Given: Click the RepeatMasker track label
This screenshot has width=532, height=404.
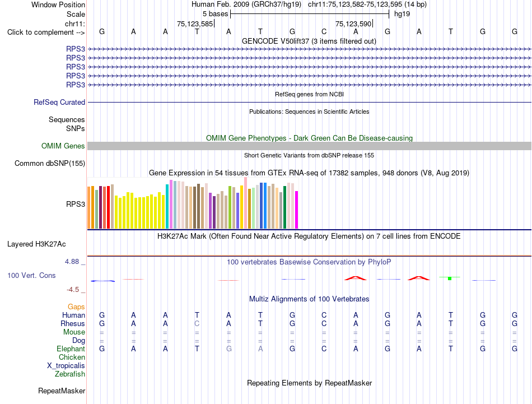Looking at the screenshot, I should tap(62, 391).
